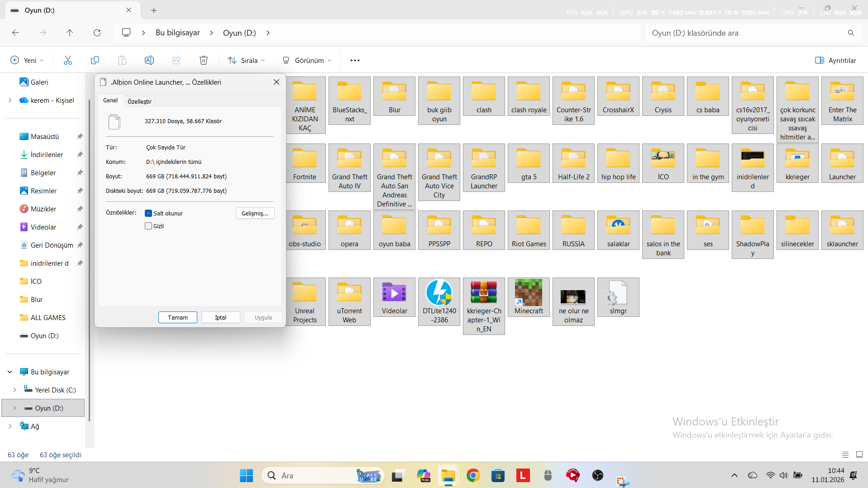This screenshot has height=488, width=868.
Task: Open the Yeni dropdown menu
Action: (27, 60)
